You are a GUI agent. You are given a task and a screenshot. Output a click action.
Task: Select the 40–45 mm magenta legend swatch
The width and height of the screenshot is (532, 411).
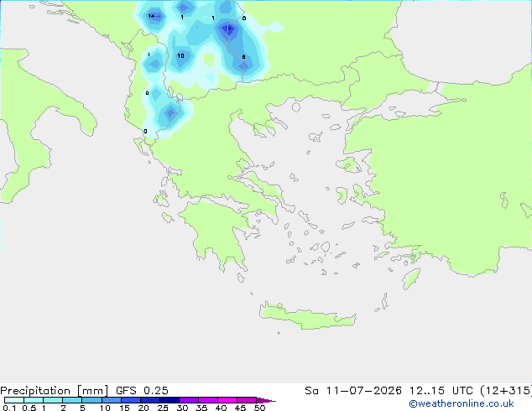click(227, 400)
